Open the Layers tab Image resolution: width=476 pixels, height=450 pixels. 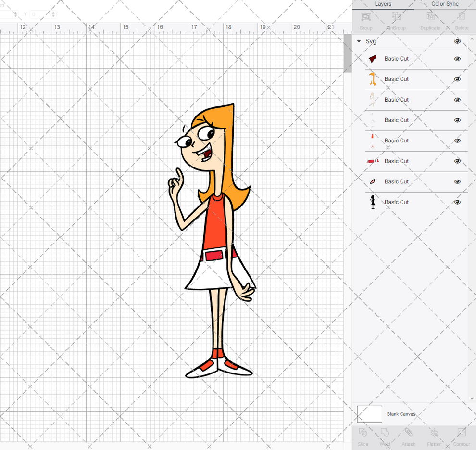click(383, 4)
